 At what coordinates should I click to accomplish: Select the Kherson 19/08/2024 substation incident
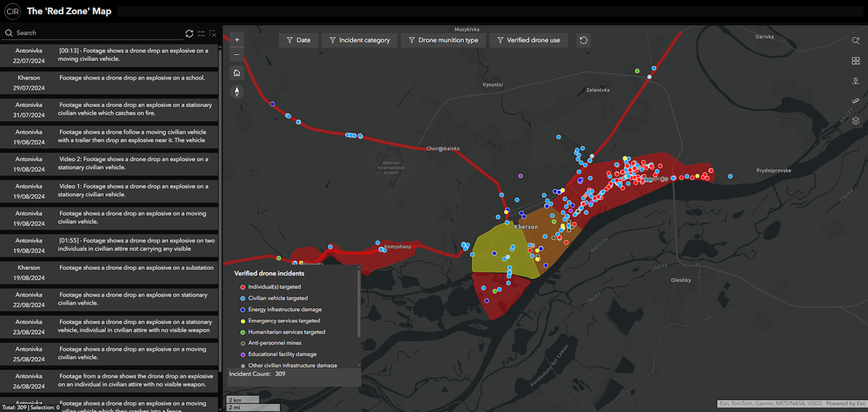click(109, 273)
